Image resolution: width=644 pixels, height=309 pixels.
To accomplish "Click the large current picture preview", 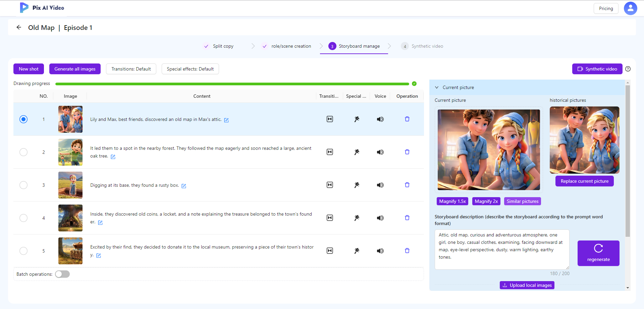I will [x=489, y=150].
